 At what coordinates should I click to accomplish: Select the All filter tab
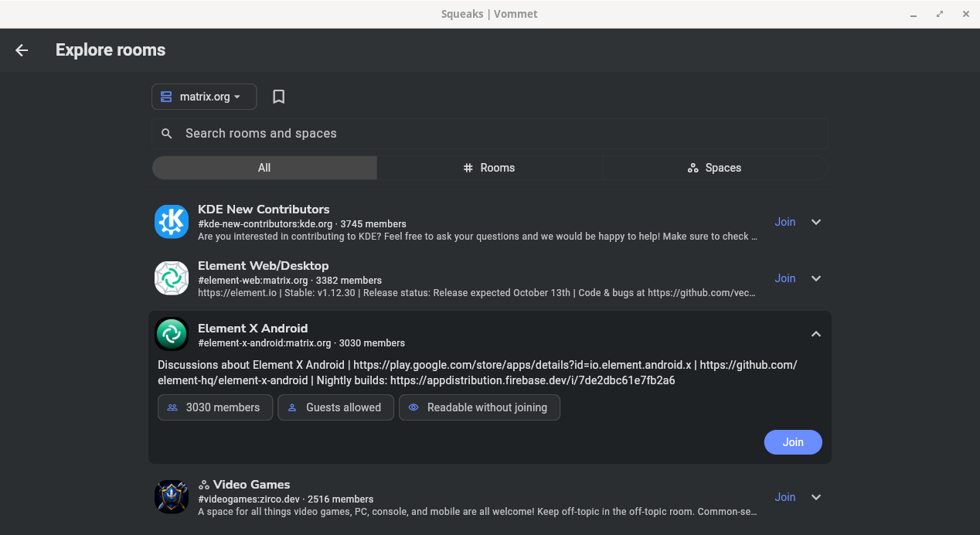pos(264,168)
